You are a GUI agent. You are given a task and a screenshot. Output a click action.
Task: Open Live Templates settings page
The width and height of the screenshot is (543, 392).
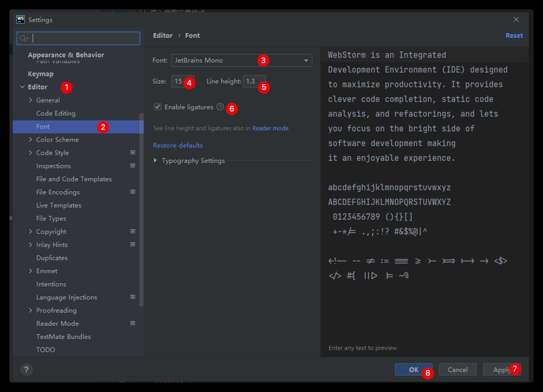[59, 205]
